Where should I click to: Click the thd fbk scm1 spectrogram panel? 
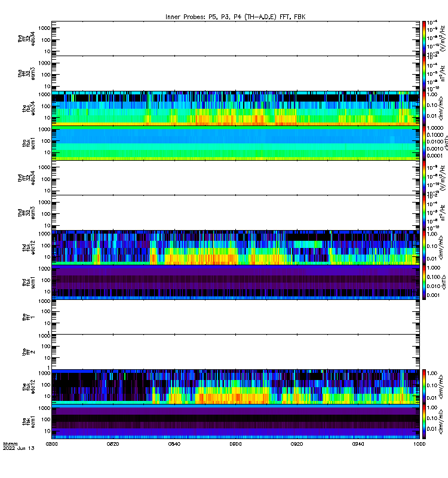click(x=235, y=282)
